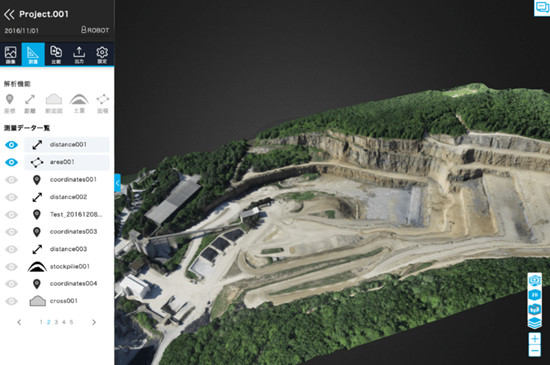The image size is (550, 365).
Task: Switch to the compare tab
Action: click(56, 54)
